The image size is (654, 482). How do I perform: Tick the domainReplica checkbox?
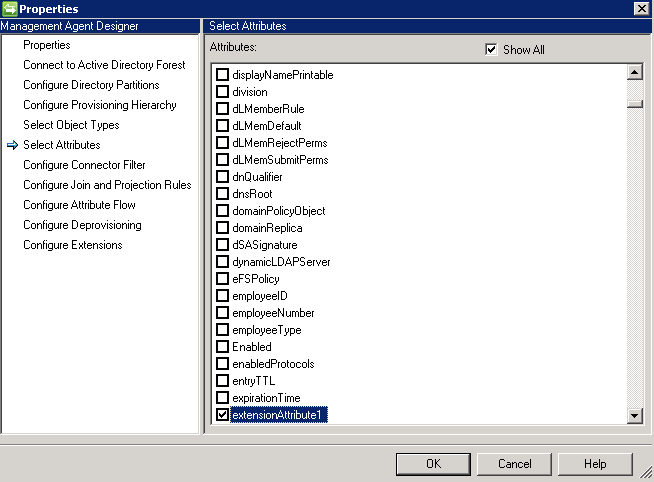(x=222, y=228)
